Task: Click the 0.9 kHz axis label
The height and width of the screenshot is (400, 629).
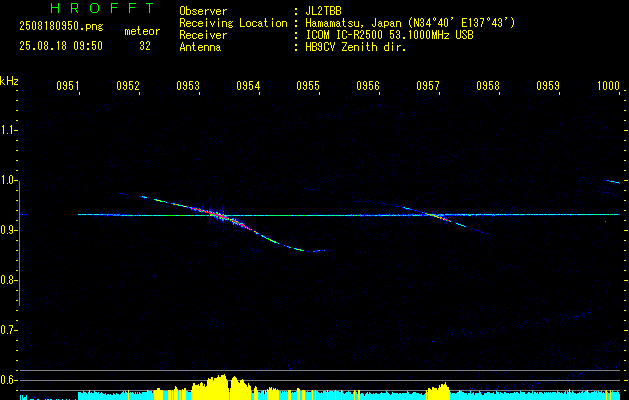Action: 8,230
